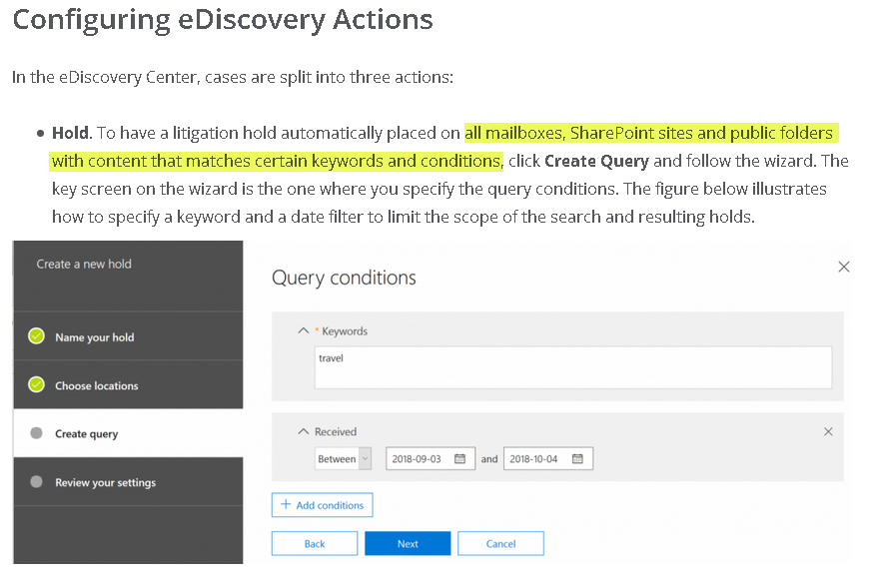Click gray dot beside Create query
This screenshot has width=876, height=588.
[36, 432]
